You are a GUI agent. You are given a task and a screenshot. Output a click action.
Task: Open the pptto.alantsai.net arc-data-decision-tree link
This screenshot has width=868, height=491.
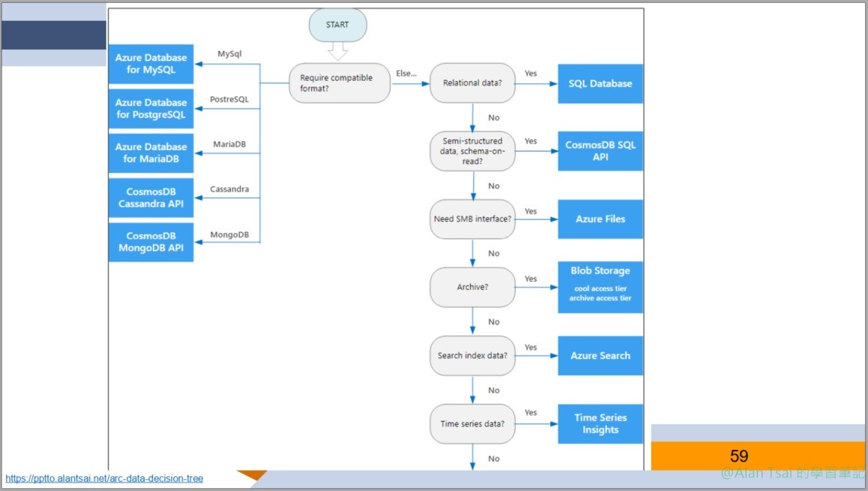click(x=104, y=478)
